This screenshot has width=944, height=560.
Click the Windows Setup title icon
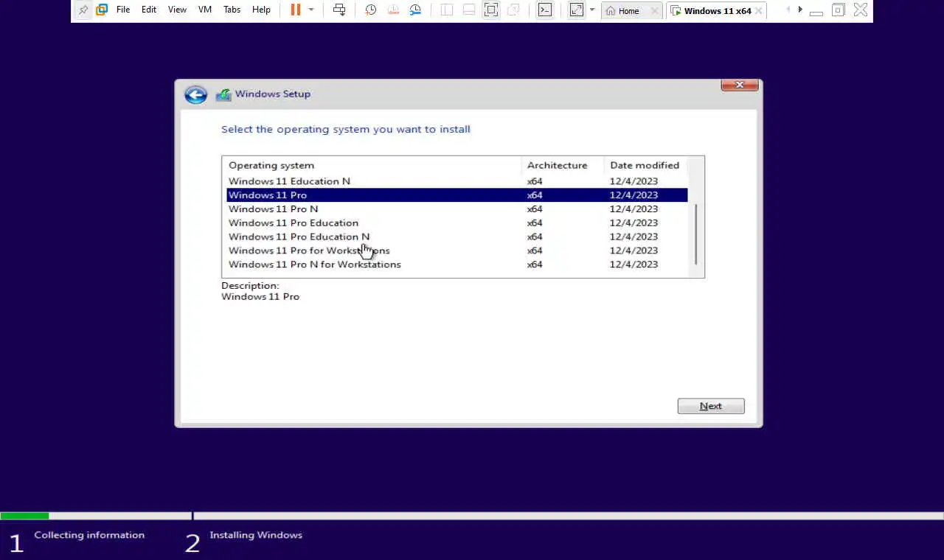(x=223, y=94)
